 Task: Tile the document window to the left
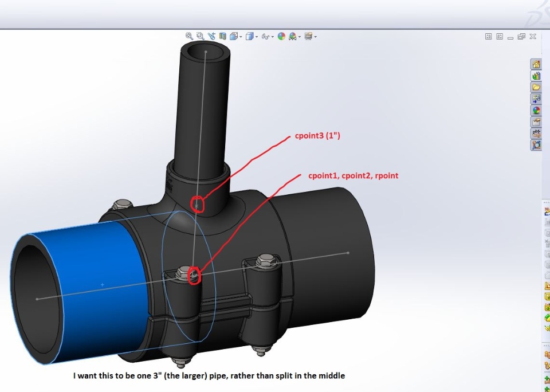click(488, 37)
